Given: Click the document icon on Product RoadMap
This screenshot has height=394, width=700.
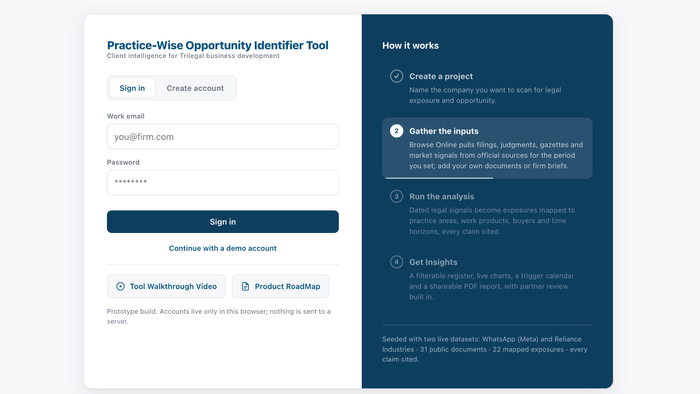Looking at the screenshot, I should pyautogui.click(x=245, y=286).
